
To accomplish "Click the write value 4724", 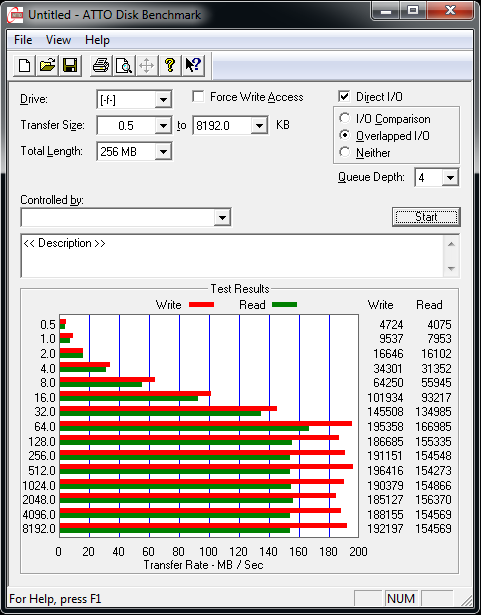I will [391, 325].
